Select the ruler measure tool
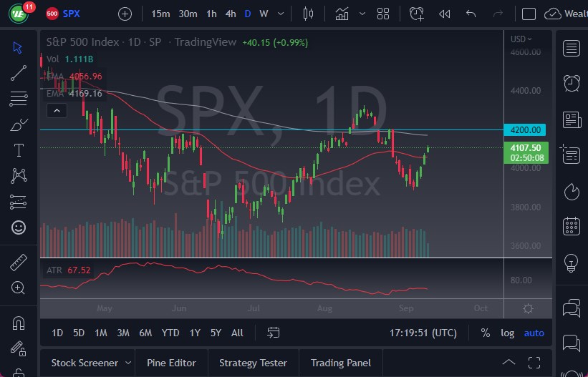Viewport: 588px width, 377px height. (19, 263)
